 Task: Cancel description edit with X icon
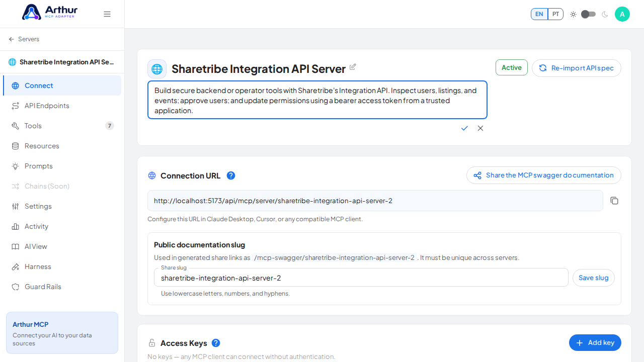click(480, 128)
